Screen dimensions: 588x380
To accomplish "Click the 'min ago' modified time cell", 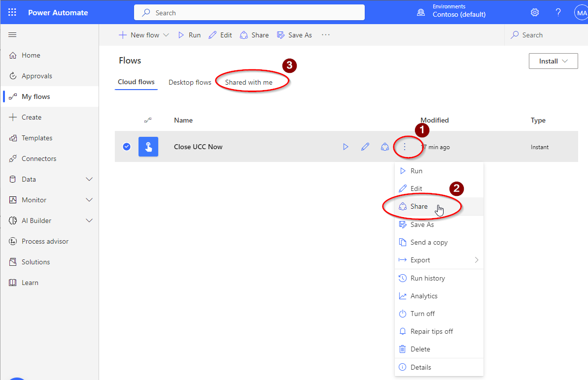I will (435, 147).
